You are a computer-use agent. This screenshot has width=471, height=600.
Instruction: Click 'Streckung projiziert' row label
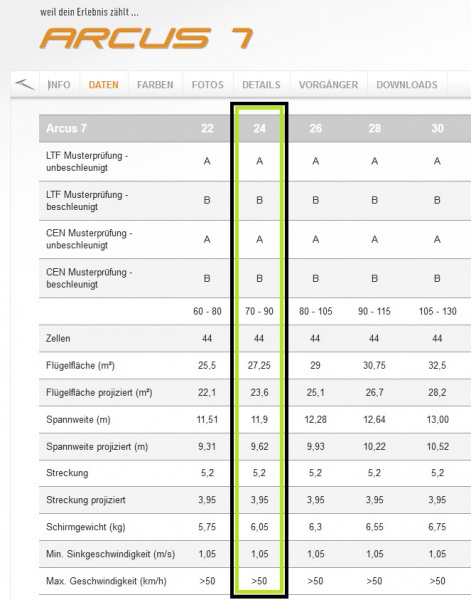pos(86,500)
